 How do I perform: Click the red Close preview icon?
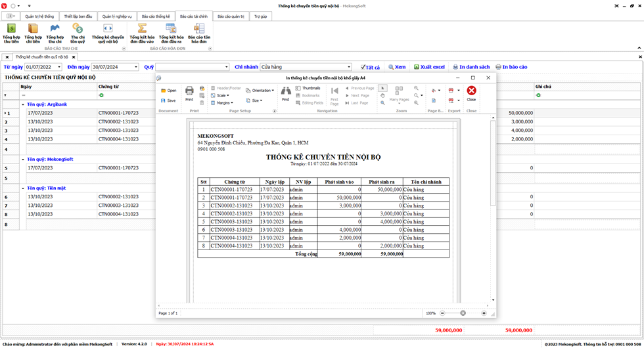tap(471, 93)
